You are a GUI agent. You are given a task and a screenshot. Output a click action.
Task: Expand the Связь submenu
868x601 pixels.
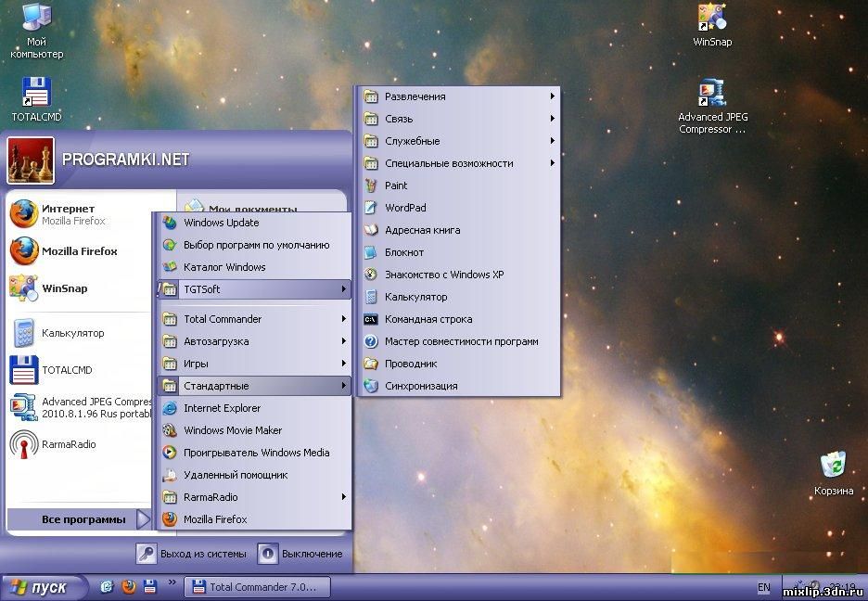click(459, 119)
